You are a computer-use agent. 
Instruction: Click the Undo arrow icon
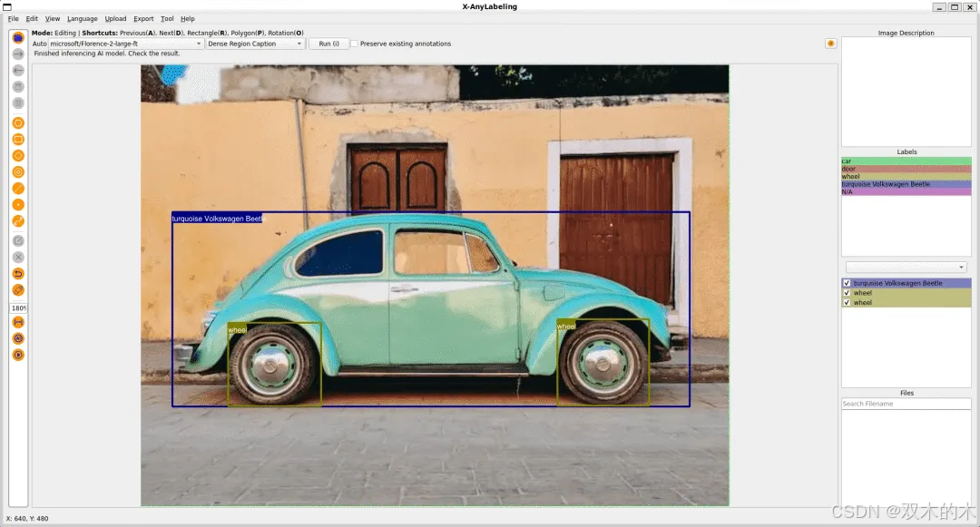point(18,274)
